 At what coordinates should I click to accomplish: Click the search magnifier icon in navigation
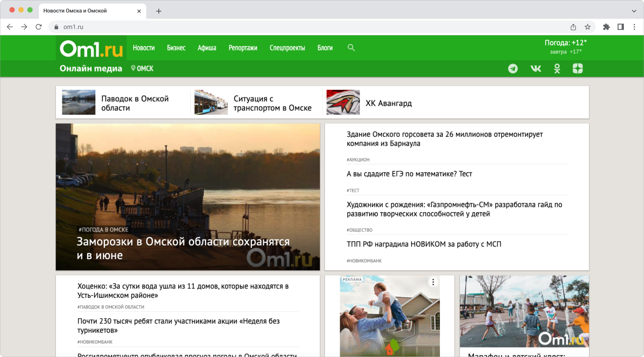point(351,48)
